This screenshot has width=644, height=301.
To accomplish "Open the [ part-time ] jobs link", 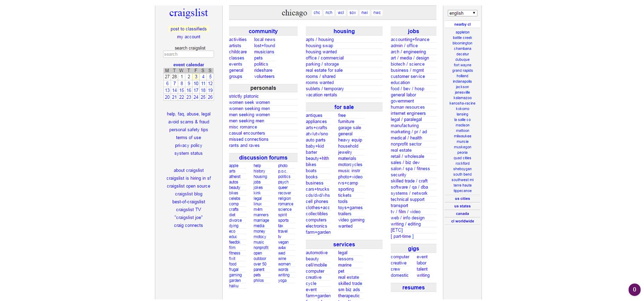I will (402, 236).
